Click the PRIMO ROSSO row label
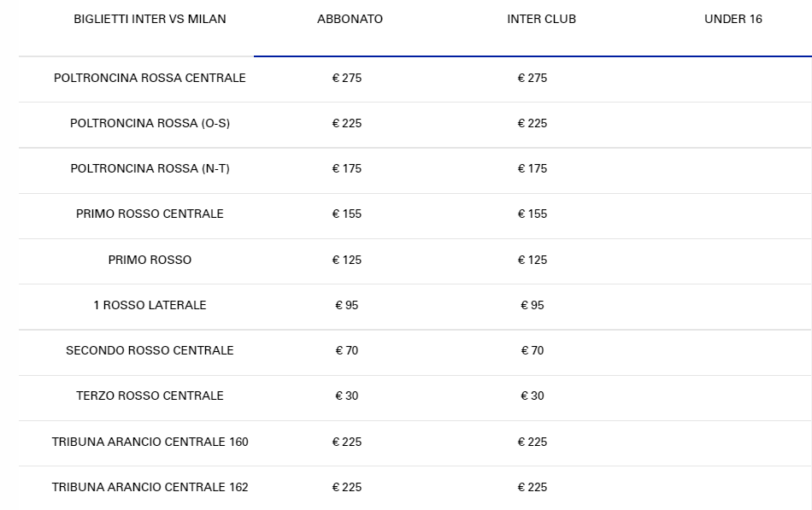812x510 pixels. click(x=150, y=260)
